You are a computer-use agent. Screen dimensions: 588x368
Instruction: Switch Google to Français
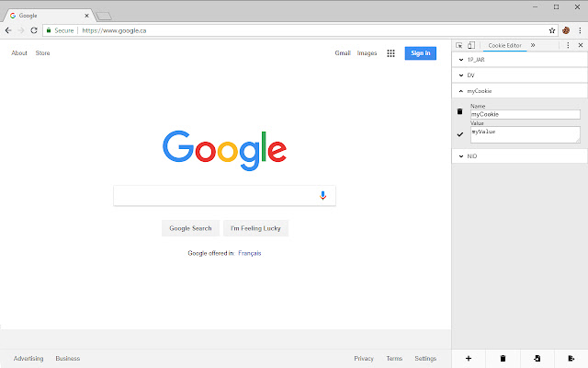250,253
